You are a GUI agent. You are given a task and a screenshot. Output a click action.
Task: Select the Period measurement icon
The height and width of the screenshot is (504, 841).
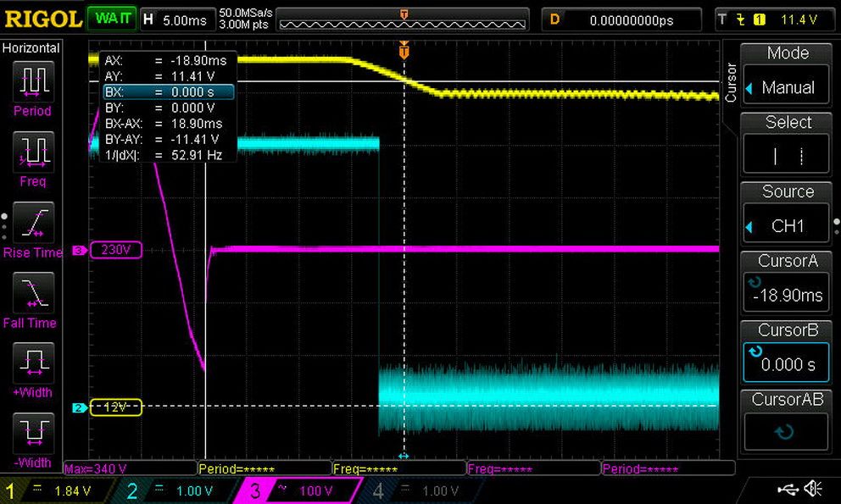pyautogui.click(x=33, y=81)
